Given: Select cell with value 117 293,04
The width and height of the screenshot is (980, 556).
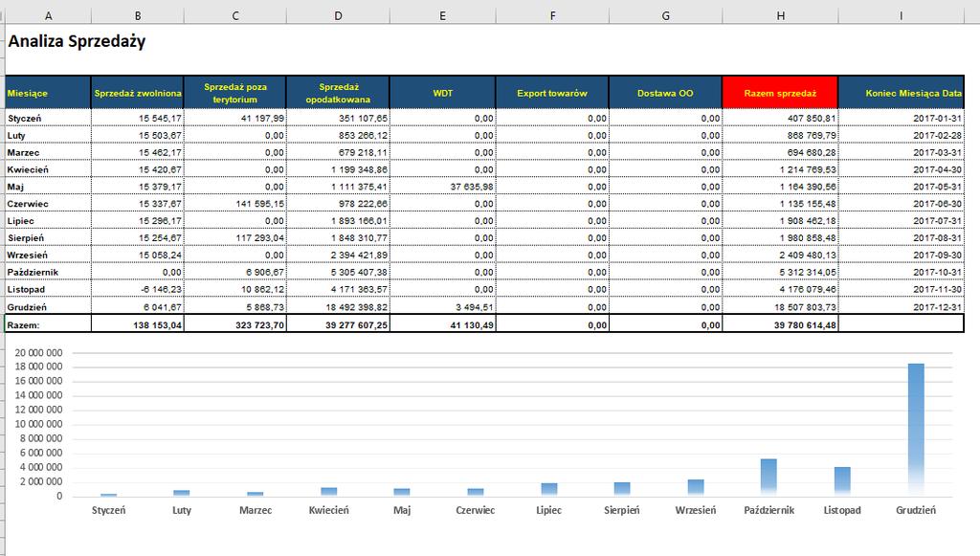Looking at the screenshot, I should pos(235,237).
